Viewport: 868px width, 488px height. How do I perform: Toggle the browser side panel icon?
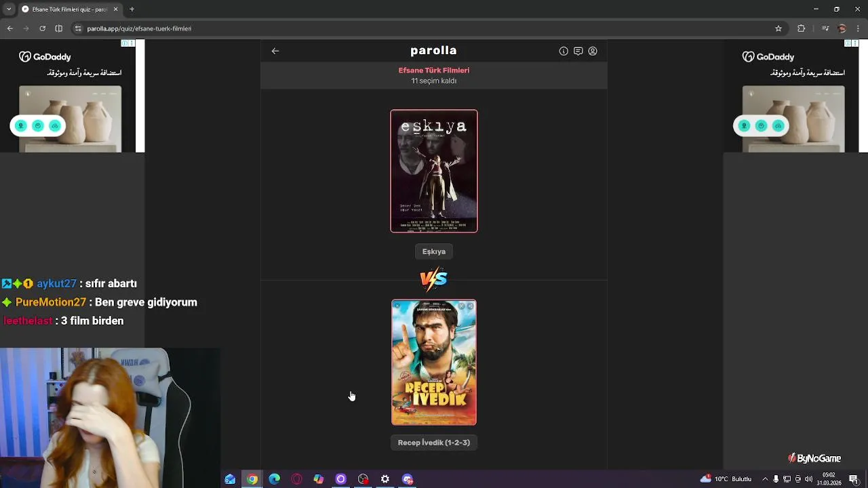click(x=58, y=28)
